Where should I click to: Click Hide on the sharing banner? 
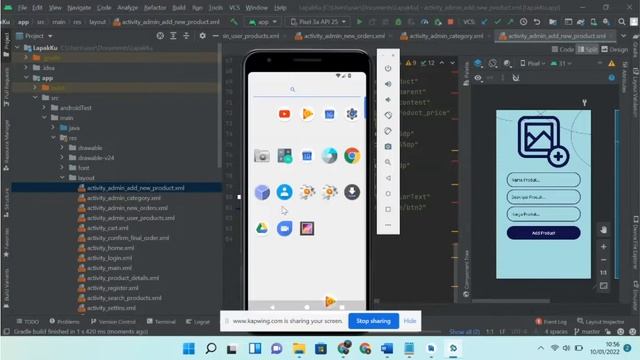point(410,321)
